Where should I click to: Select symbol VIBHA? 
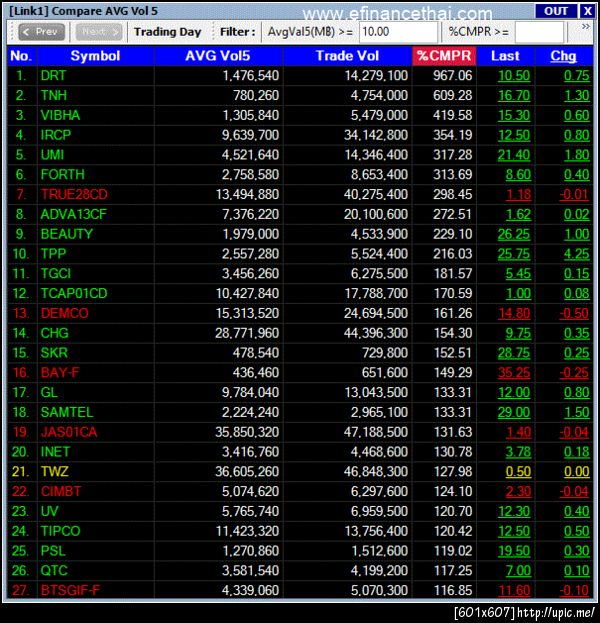click(60, 115)
